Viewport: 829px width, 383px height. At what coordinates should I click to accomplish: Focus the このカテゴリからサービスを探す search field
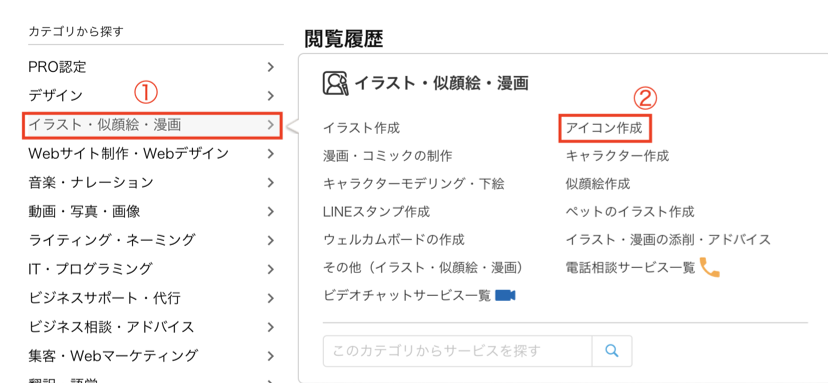click(x=457, y=351)
